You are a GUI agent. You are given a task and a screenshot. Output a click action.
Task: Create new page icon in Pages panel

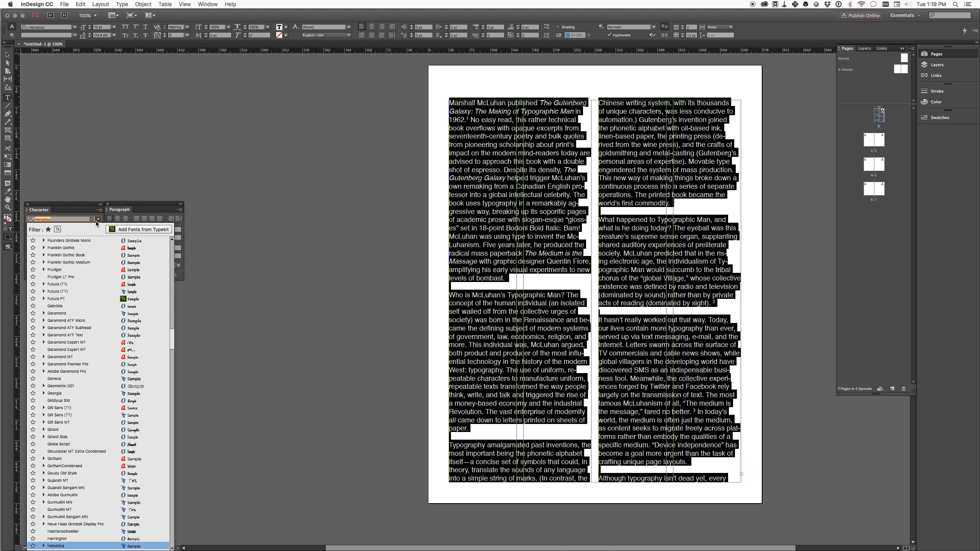tap(892, 389)
